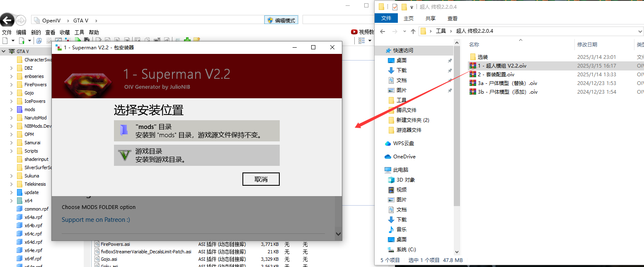Expand the enbseries folder in OpenIV tree

[12, 76]
